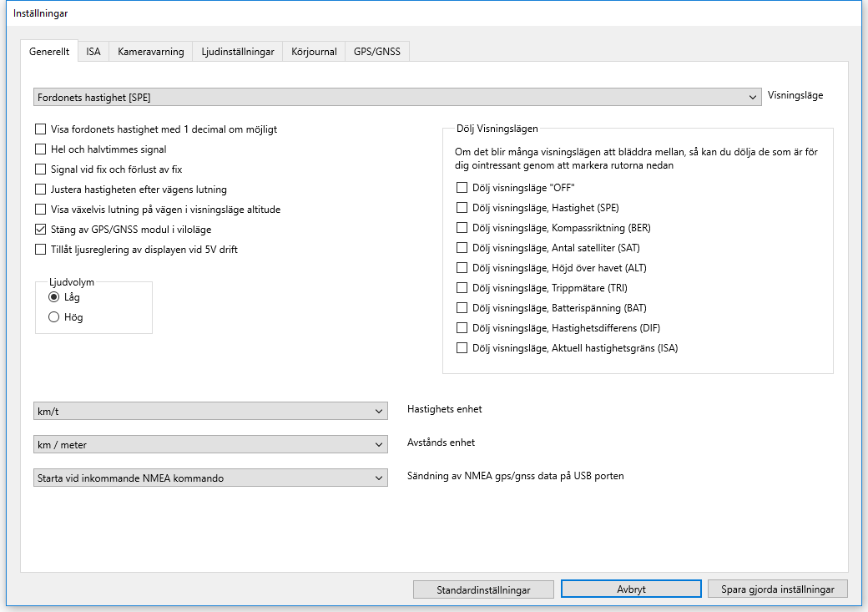Screen dimensions: 868x612
Task: Open the NMEA sändning dropdown
Action: coord(210,478)
